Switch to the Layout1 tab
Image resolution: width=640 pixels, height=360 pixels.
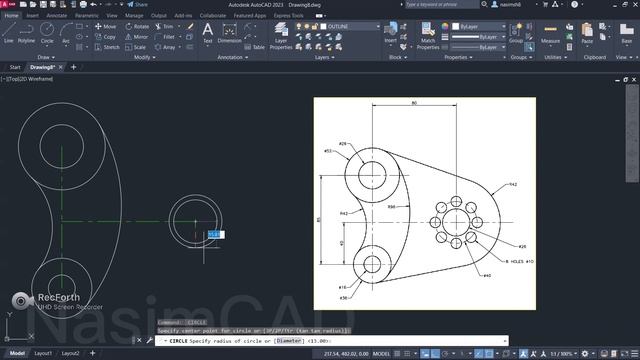tap(43, 353)
